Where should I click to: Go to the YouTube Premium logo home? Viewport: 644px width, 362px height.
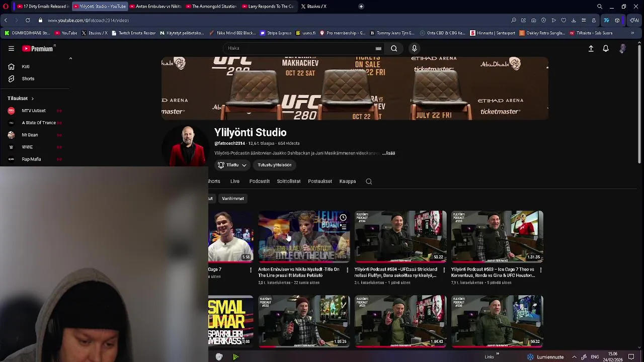pos(38,48)
